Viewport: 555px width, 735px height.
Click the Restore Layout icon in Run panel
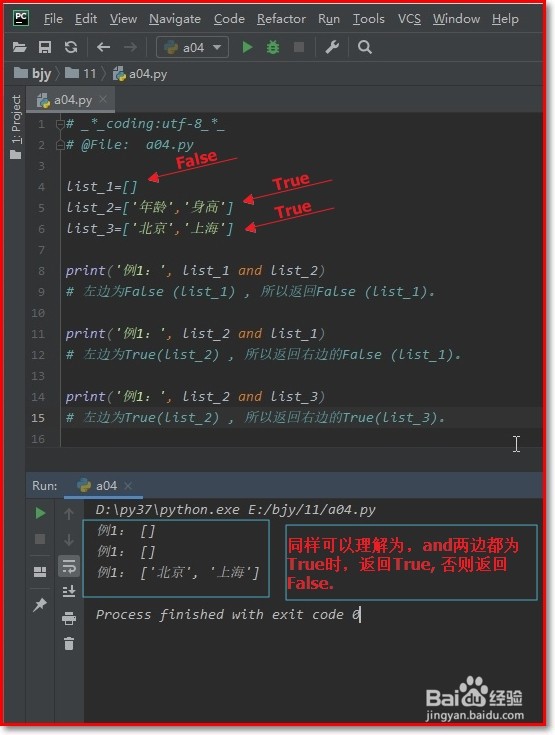[40, 572]
